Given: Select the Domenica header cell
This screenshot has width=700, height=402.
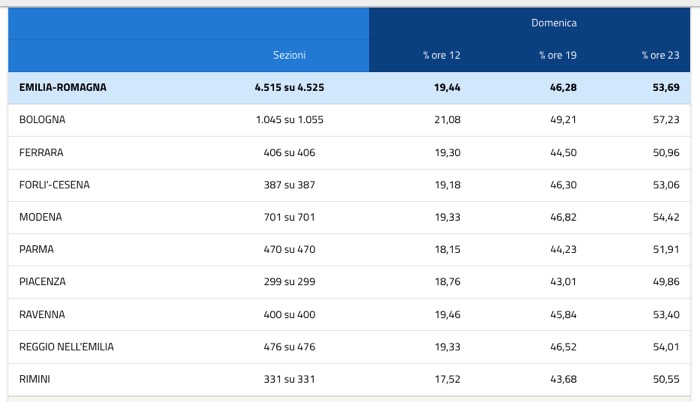Looking at the screenshot, I should (553, 22).
